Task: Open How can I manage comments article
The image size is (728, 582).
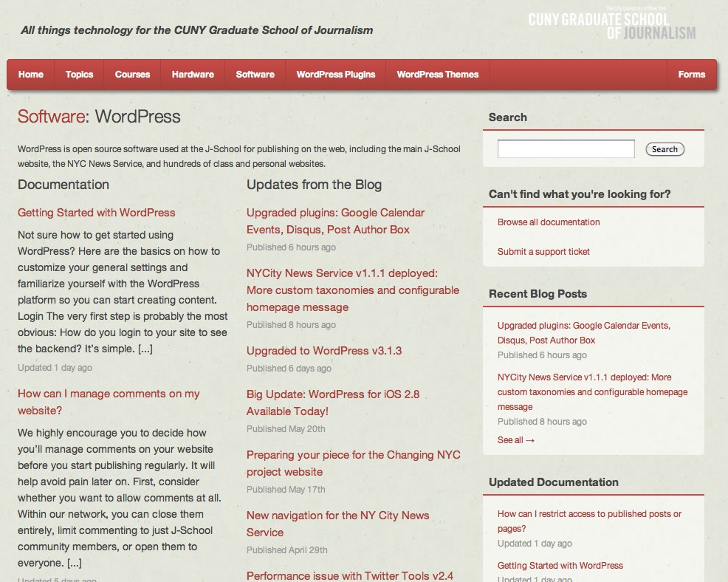Action: coord(109,403)
